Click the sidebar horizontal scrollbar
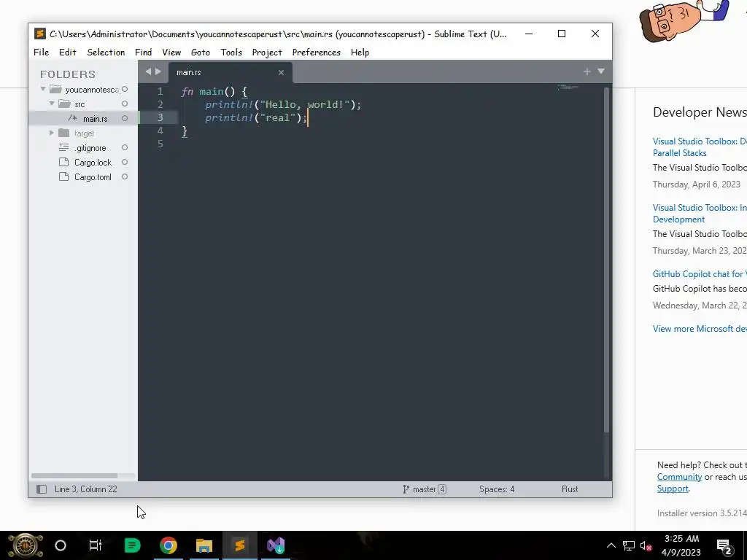 (x=74, y=475)
